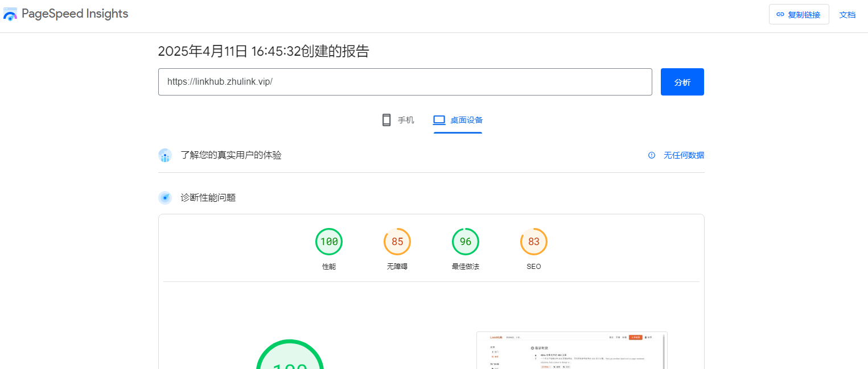This screenshot has width=868, height=369.
Task: Copy the report link with 复制链接
Action: click(799, 15)
